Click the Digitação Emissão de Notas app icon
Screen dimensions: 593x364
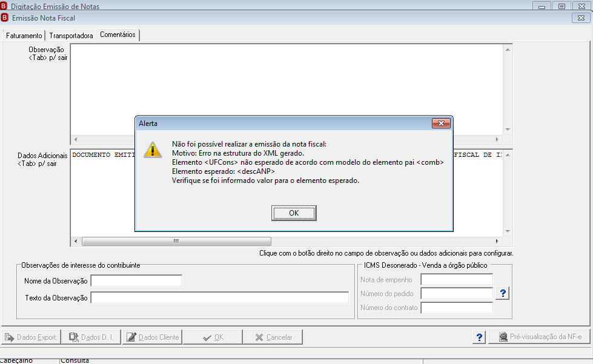[x=4, y=5]
